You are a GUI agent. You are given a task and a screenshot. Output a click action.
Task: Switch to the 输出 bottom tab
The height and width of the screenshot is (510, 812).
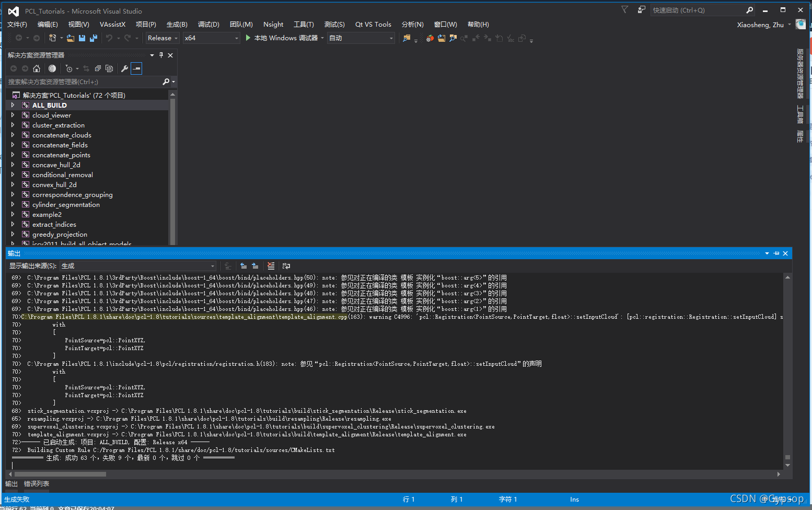(x=11, y=484)
